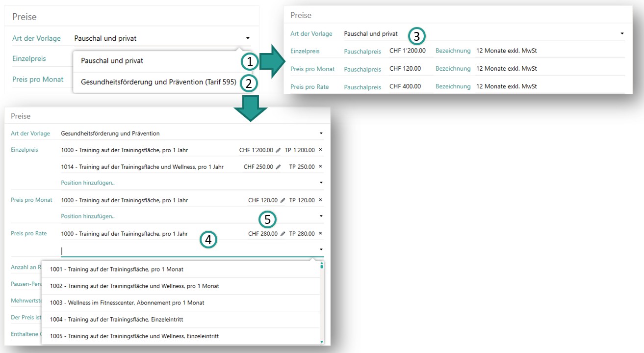Pick 1004 Training auf der Trainingsfläche, Einzeleintritt
The width and height of the screenshot is (644, 353).
180,320
